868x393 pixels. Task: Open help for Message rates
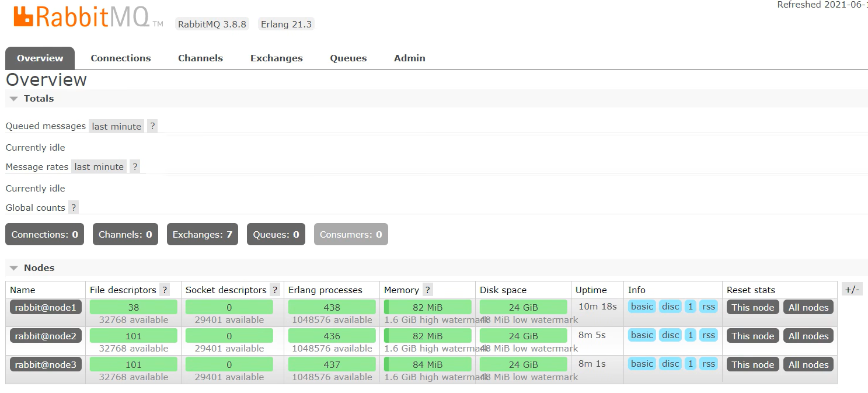(x=135, y=166)
